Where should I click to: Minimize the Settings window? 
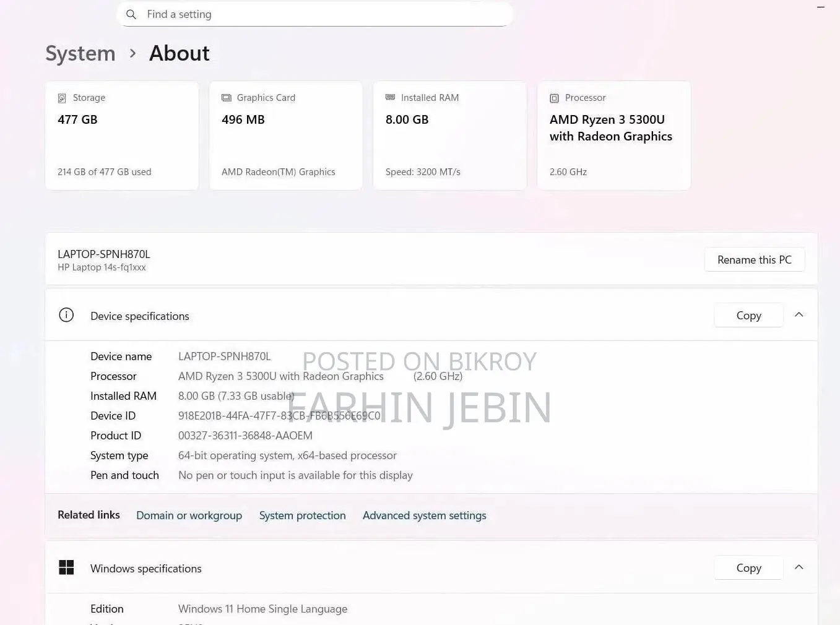point(821,7)
